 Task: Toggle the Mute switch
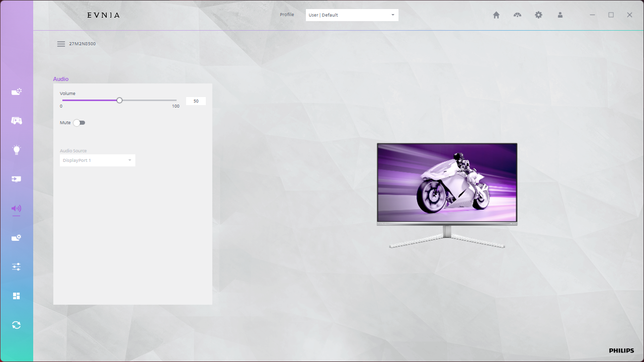click(79, 123)
